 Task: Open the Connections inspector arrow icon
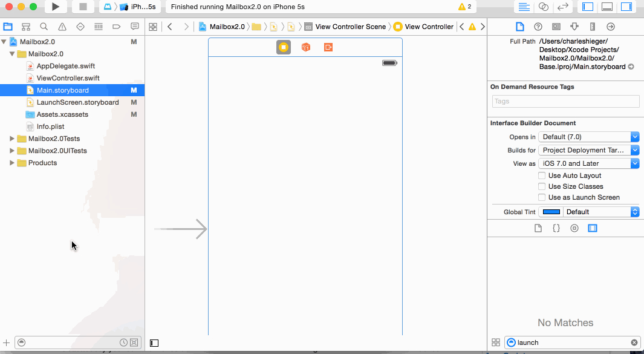pyautogui.click(x=610, y=27)
